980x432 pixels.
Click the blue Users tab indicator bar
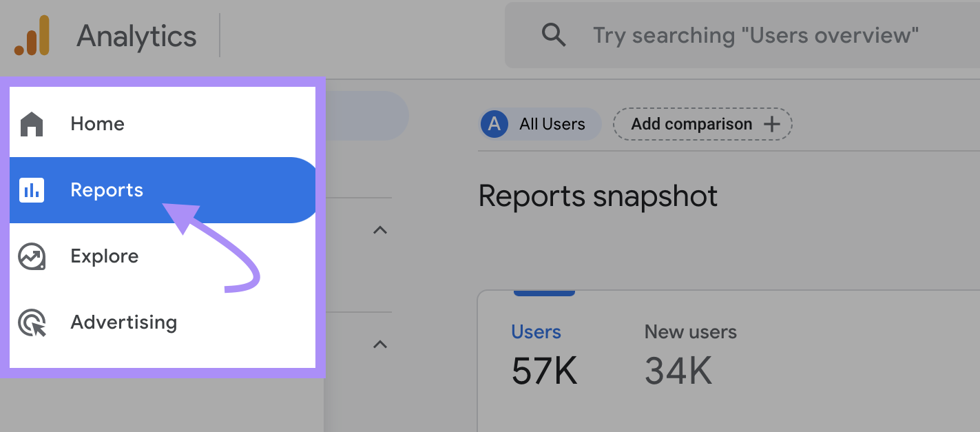pyautogui.click(x=544, y=291)
